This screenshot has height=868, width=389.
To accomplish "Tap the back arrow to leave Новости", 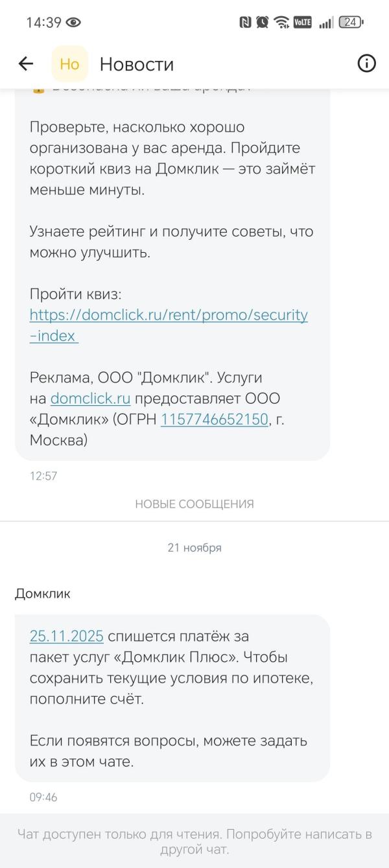I will [25, 64].
